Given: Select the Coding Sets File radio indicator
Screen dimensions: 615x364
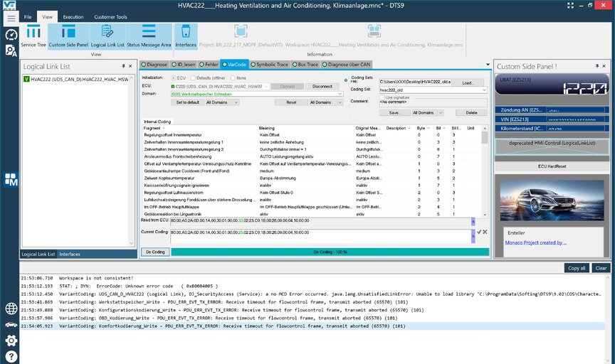Looking at the screenshot, I should (345, 80).
